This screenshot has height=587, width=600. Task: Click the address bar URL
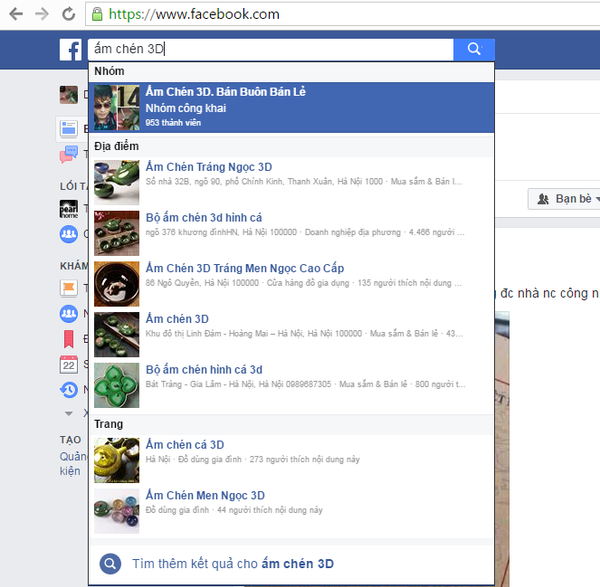point(194,14)
